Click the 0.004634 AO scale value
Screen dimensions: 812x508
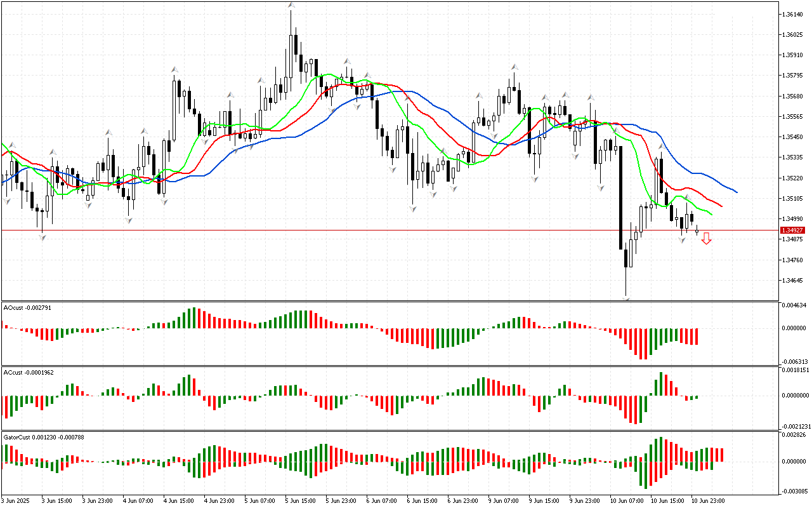point(794,305)
